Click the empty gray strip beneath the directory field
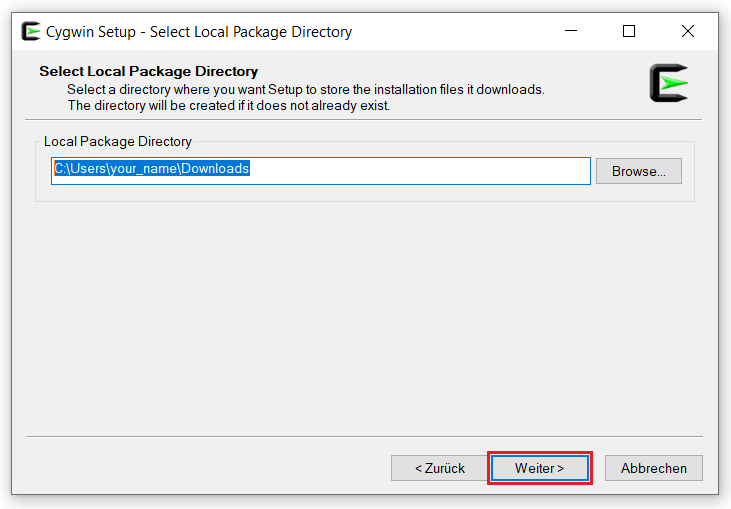Screen dimensions: 731x509 [x=320, y=193]
